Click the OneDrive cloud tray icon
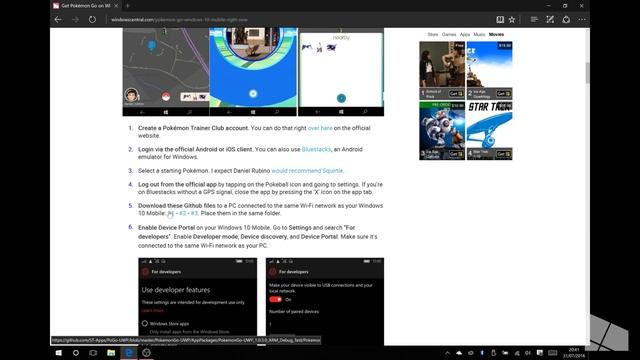Screen dimensions: 640x360 coord(459,353)
